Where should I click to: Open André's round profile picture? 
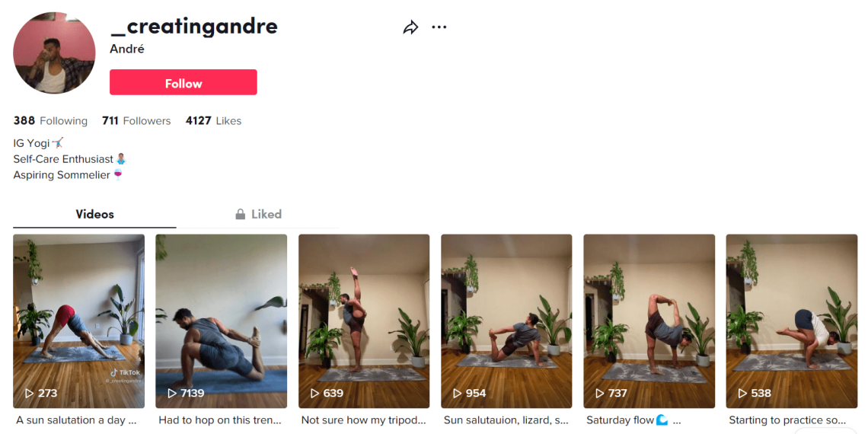click(54, 53)
